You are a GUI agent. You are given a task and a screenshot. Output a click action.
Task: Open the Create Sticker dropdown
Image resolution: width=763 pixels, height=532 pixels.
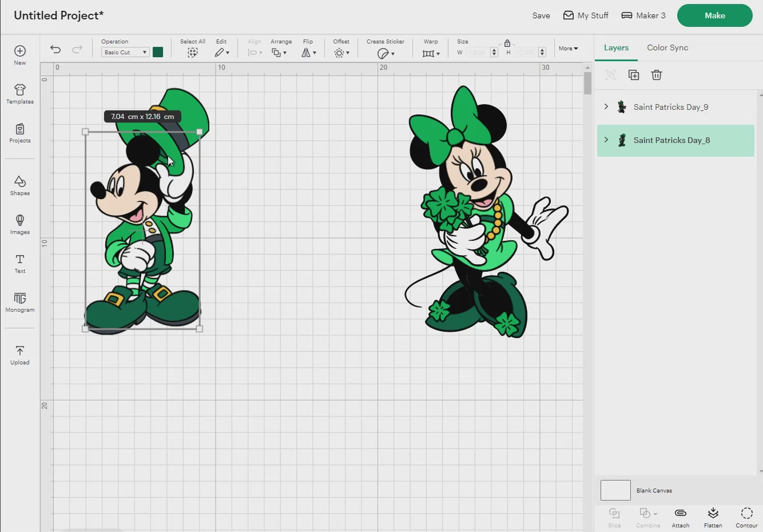point(386,53)
